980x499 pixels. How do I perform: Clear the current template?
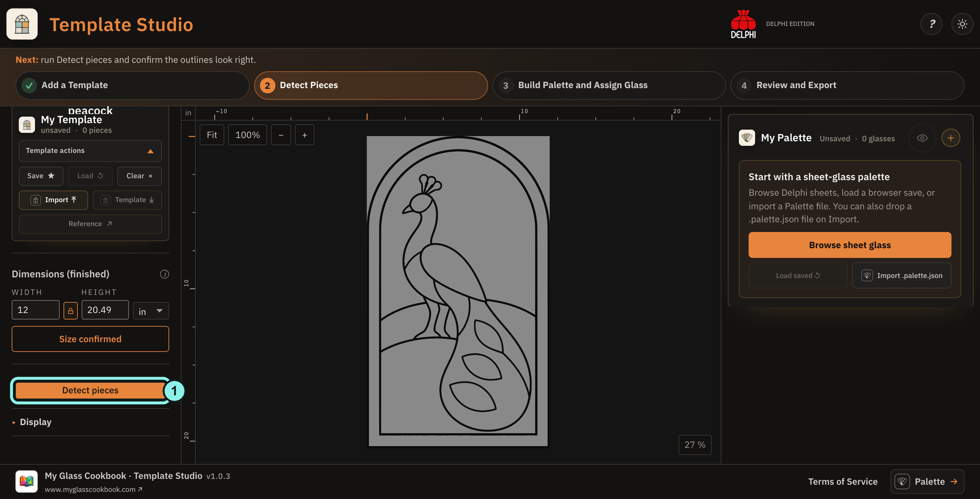point(139,176)
